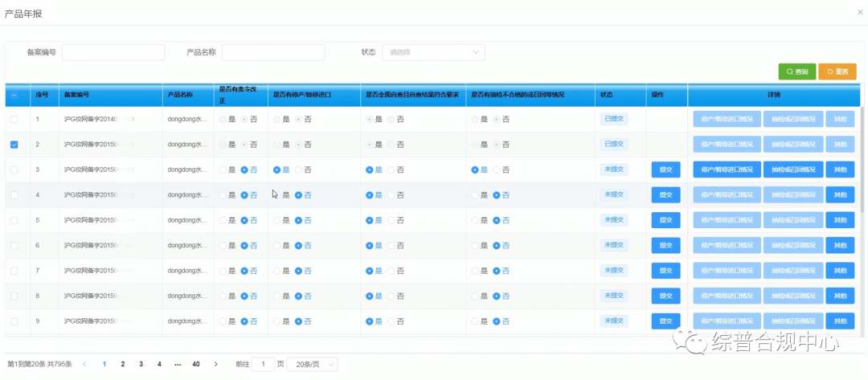Click the 产品名称 input field
Screen dimensions: 868x380
272,52
